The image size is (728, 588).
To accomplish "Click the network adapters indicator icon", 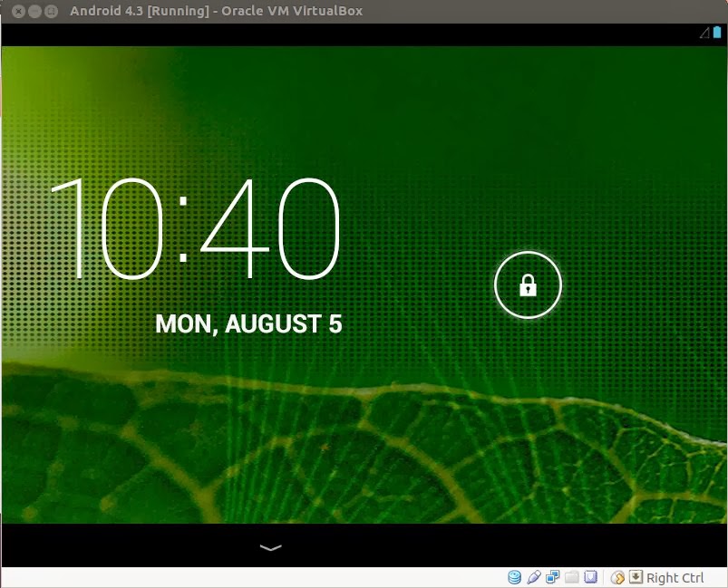I will 552,578.
